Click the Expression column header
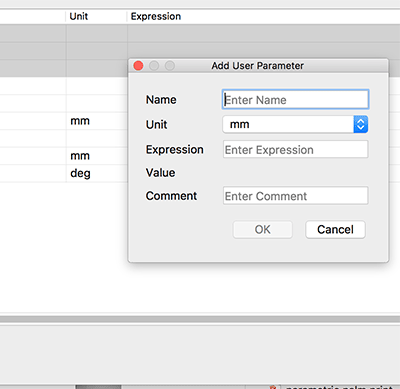Image resolution: width=400 pixels, height=389 pixels. point(156,16)
